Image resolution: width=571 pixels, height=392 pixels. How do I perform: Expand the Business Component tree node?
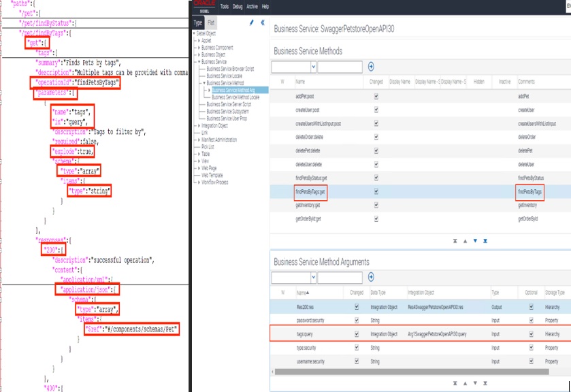point(199,48)
